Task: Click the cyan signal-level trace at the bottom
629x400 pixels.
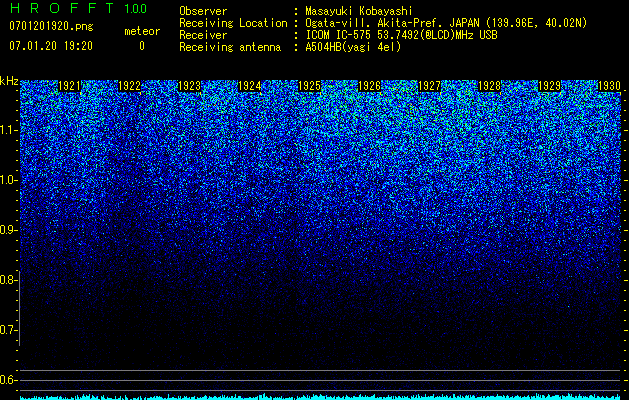Action: 321,397
